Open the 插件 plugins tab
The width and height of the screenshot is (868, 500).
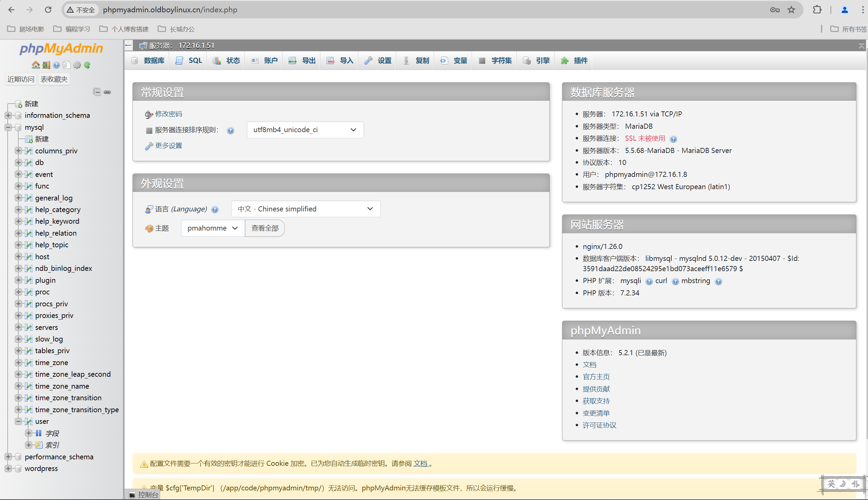[x=574, y=61]
